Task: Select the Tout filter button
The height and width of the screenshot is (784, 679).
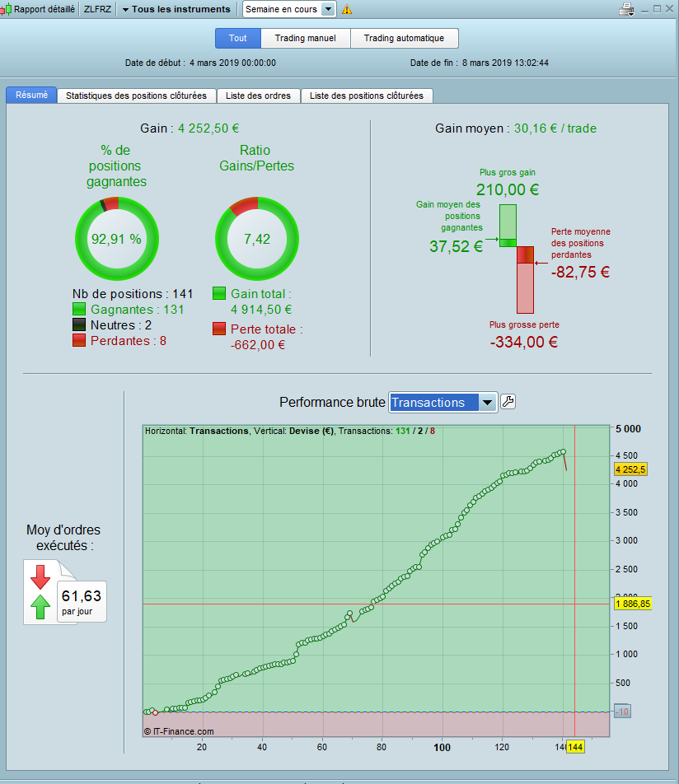Action: click(238, 38)
